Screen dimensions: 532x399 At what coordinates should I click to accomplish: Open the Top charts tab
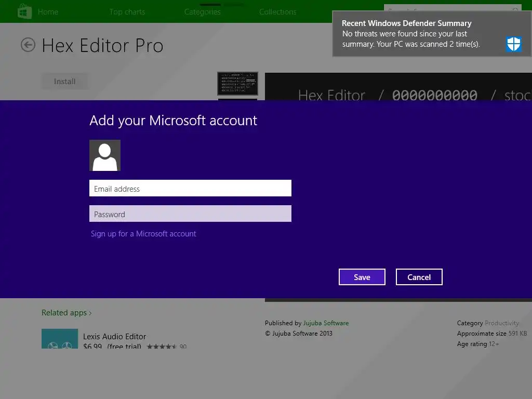tap(127, 12)
